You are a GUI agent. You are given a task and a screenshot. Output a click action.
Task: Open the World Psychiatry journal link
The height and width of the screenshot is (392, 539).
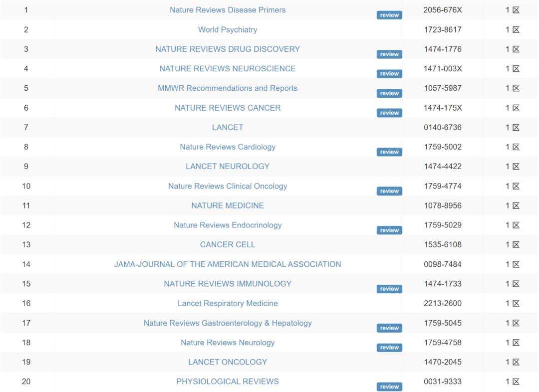tap(228, 29)
